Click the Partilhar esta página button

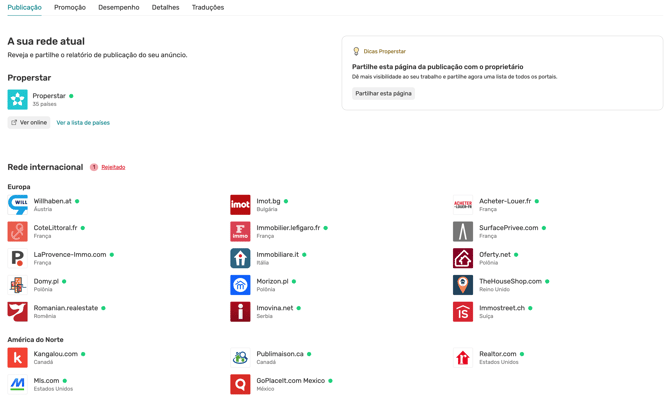click(383, 94)
